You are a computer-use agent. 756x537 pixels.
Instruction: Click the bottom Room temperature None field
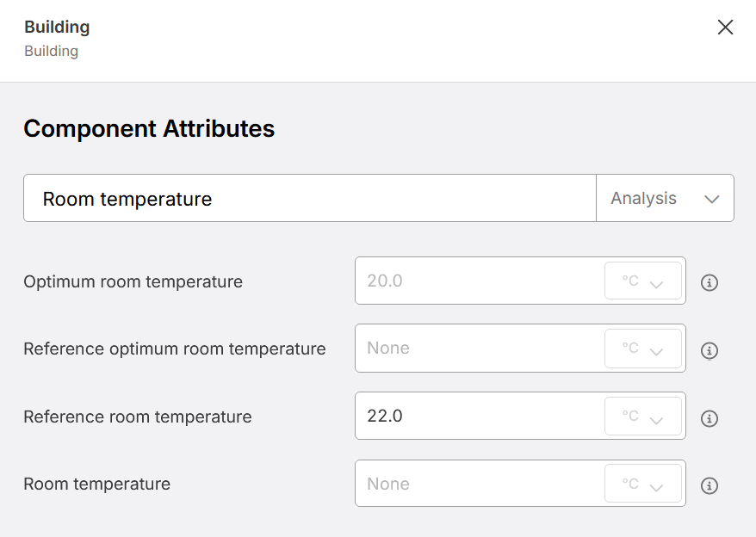480,484
